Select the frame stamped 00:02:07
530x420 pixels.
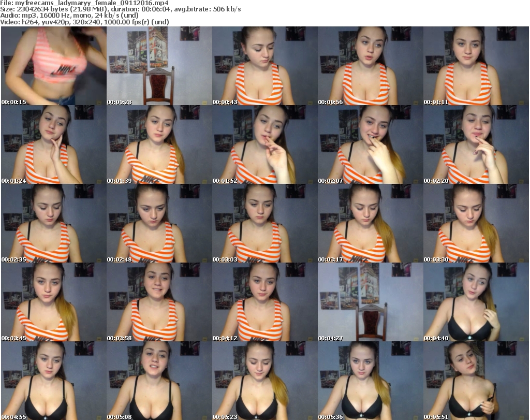pyautogui.click(x=371, y=144)
